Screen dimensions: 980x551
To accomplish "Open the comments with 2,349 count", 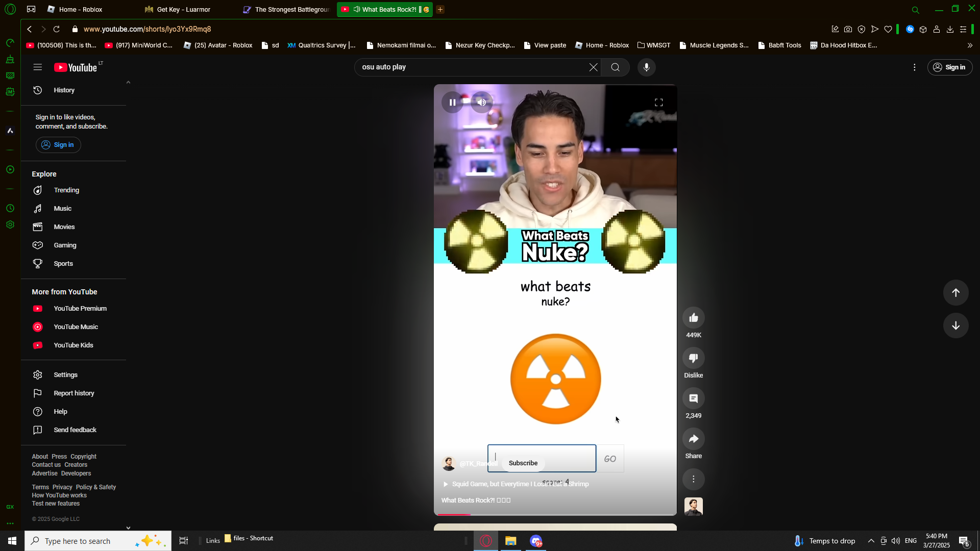I will click(693, 398).
